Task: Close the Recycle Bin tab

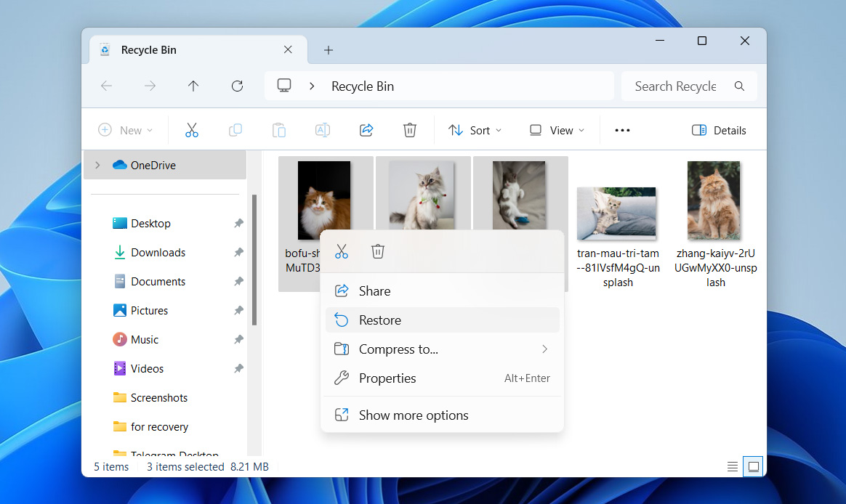Action: (x=288, y=49)
